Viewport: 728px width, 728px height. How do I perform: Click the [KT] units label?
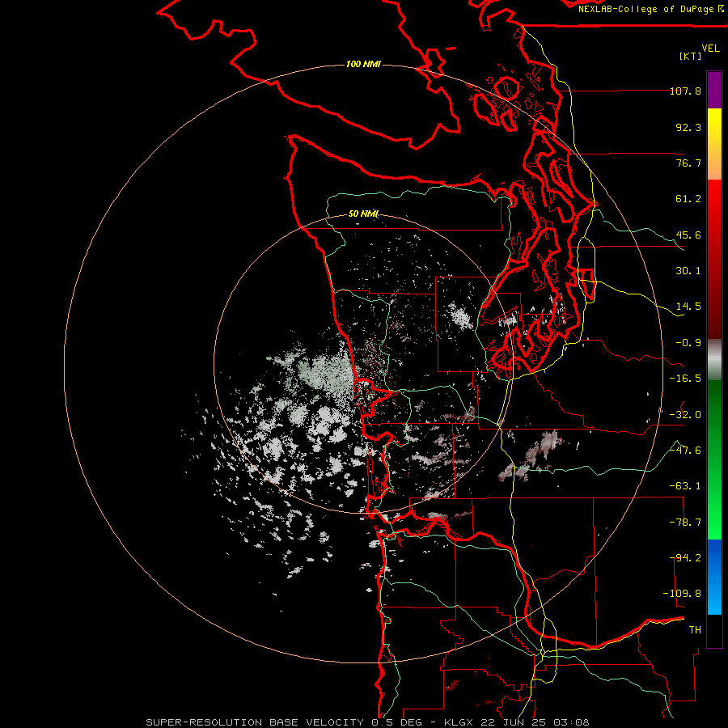(x=691, y=56)
